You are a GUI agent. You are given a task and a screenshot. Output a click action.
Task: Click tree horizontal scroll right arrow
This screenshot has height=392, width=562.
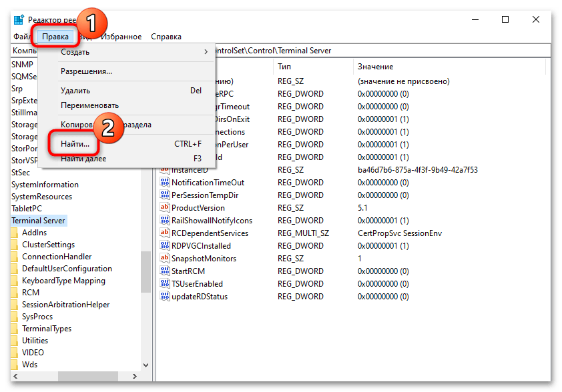135,376
